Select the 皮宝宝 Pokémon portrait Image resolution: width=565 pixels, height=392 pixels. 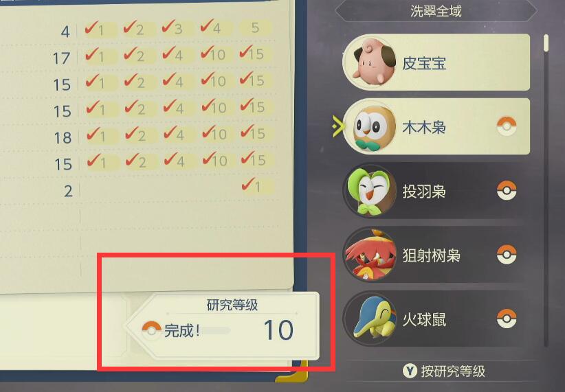click(x=369, y=62)
